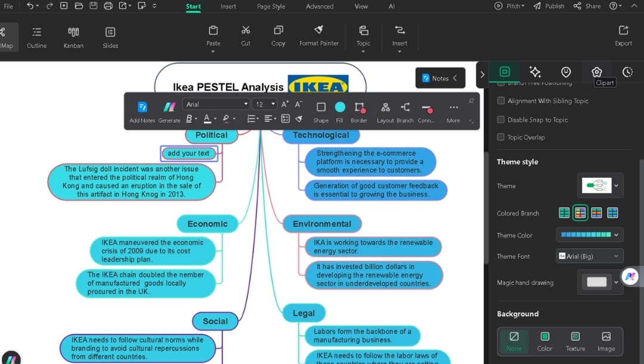Expand the Insert dropdown in ribbon
The image size is (644, 364).
pos(399,52)
